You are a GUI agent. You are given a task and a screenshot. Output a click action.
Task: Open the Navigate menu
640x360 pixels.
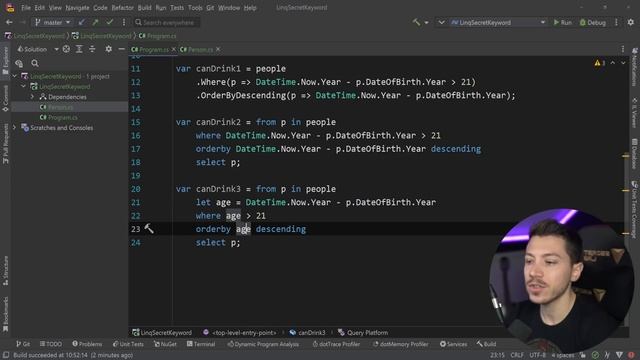click(x=77, y=8)
